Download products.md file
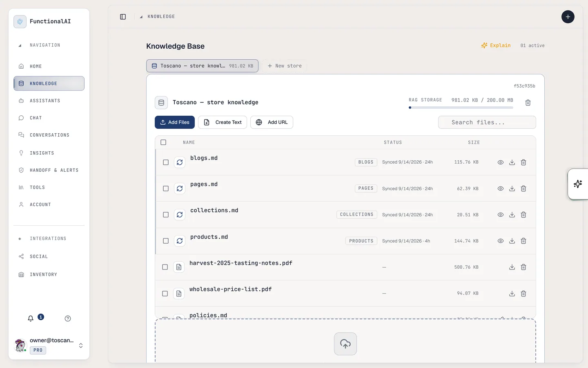The height and width of the screenshot is (368, 588). pos(512,241)
